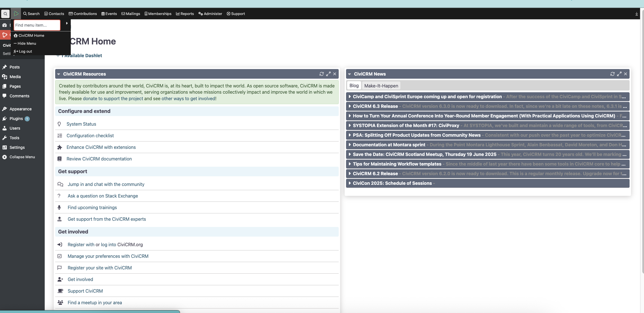Viewport: 644px width, 313px height.
Task: Open the System Status link
Action: click(81, 124)
